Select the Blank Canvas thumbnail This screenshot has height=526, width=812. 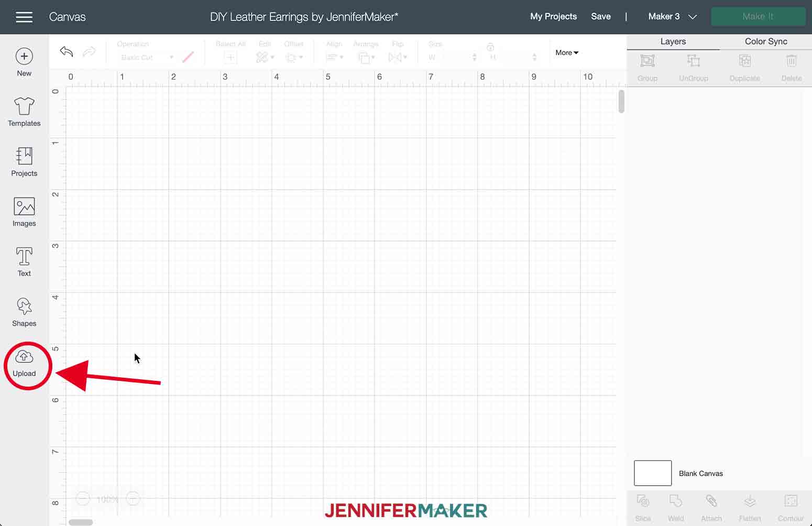653,473
